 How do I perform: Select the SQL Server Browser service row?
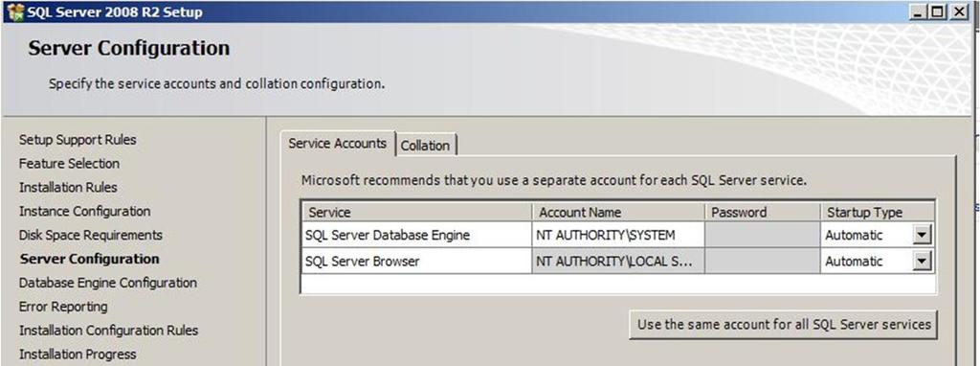[618, 261]
